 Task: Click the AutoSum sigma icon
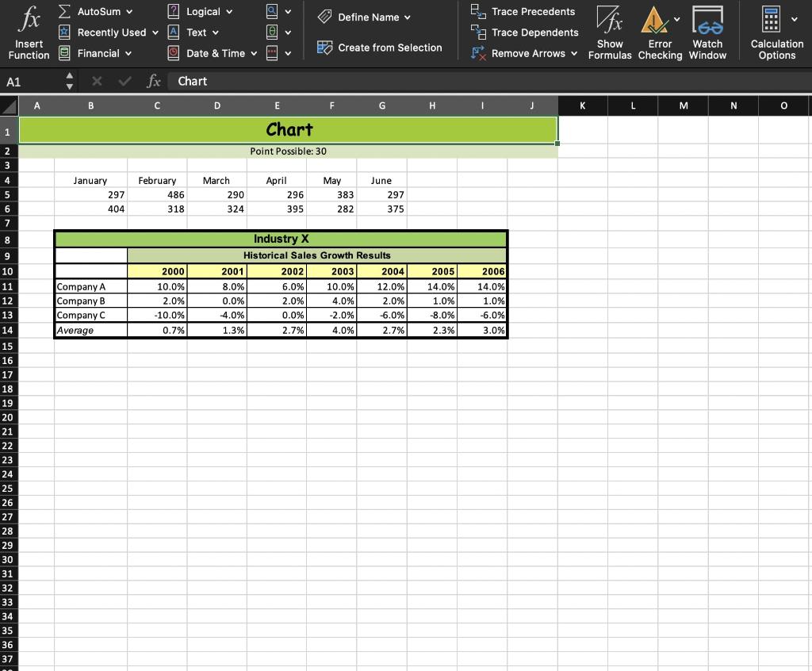[x=64, y=11]
